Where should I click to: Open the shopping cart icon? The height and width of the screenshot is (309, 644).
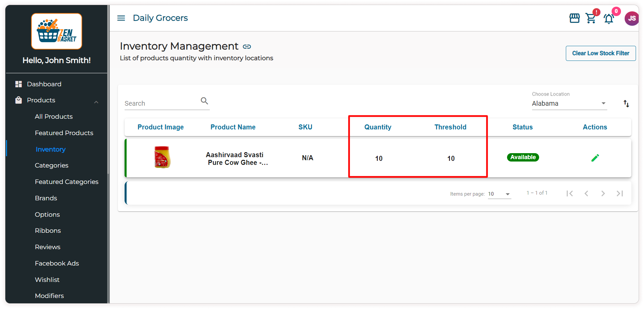point(591,18)
